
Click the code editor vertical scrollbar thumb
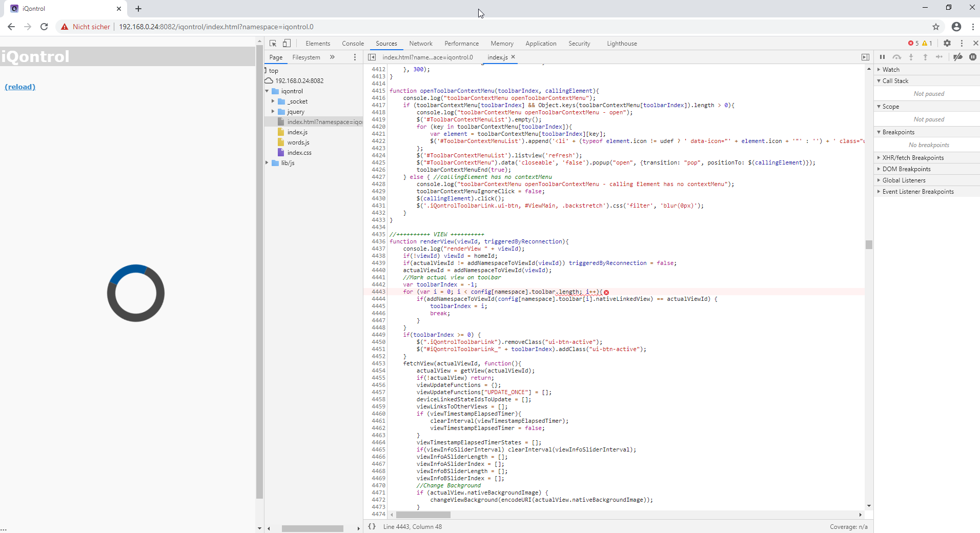click(x=869, y=245)
